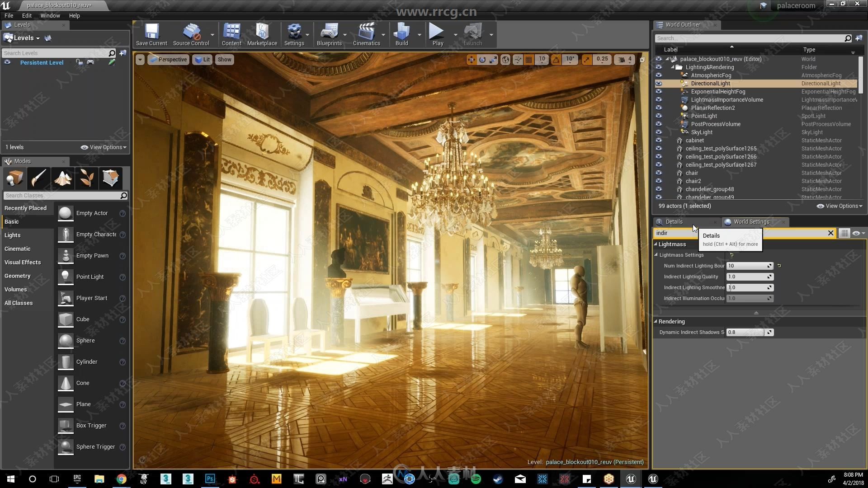
Task: Open the camera speed setting
Action: (625, 59)
